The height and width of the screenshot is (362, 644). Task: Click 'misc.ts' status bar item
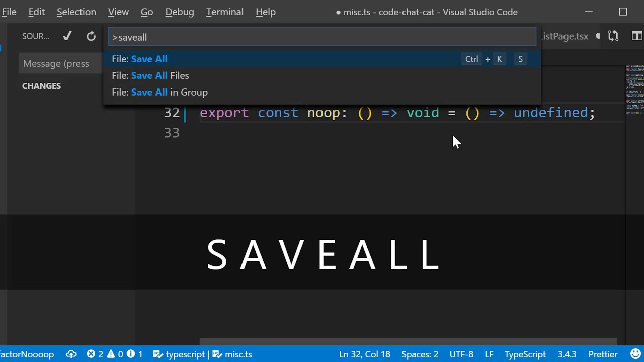pyautogui.click(x=232, y=354)
